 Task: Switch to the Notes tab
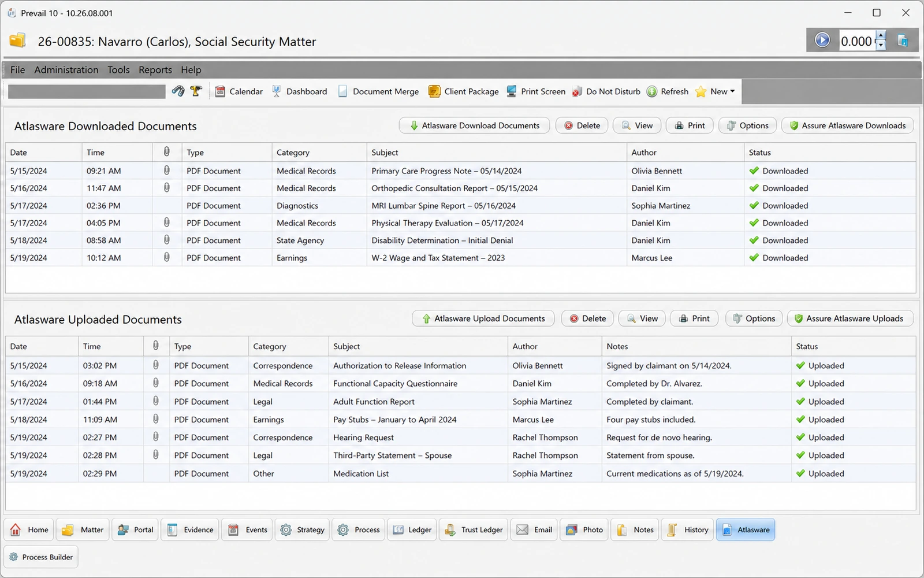635,529
